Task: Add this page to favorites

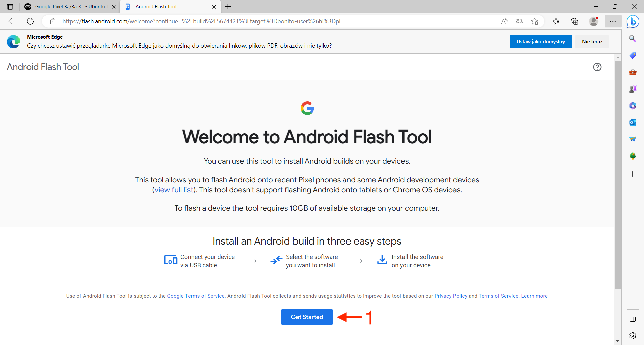Action: (535, 21)
